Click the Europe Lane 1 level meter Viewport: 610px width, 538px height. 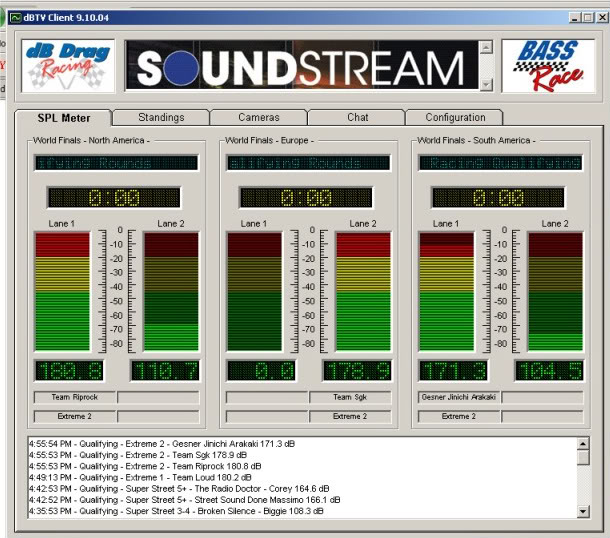pos(254,292)
